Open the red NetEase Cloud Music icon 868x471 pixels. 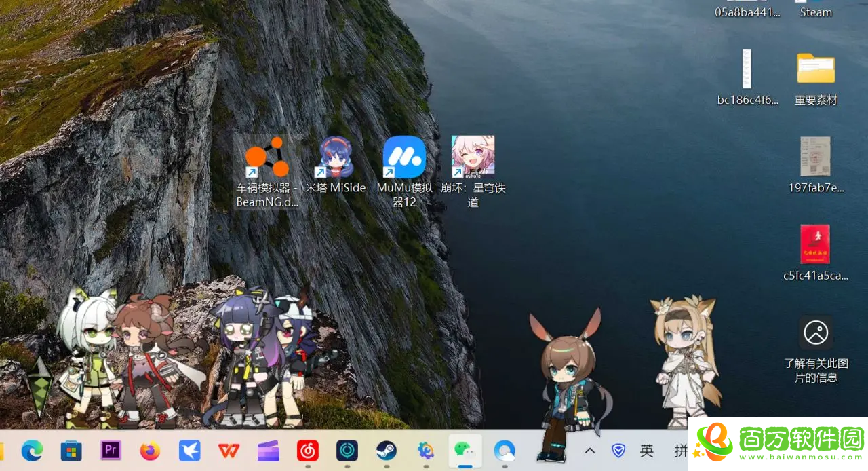coord(308,450)
